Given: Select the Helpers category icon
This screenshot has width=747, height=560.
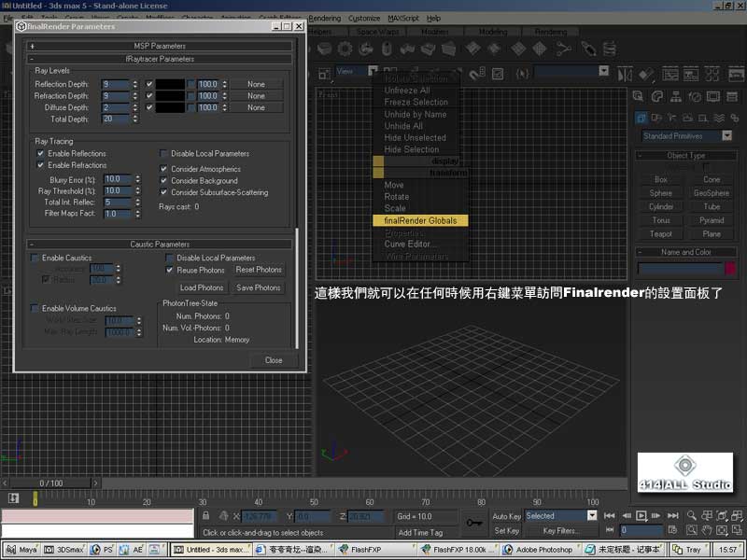Looking at the screenshot, I should [x=703, y=118].
